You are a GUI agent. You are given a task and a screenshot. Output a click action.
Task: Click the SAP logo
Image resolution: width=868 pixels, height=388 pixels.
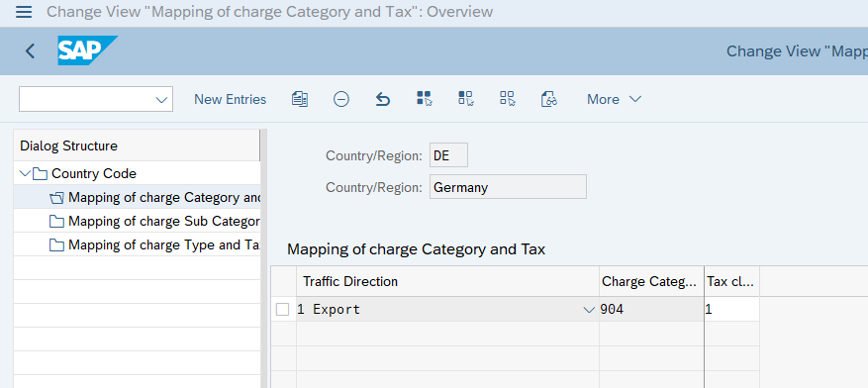pos(87,50)
